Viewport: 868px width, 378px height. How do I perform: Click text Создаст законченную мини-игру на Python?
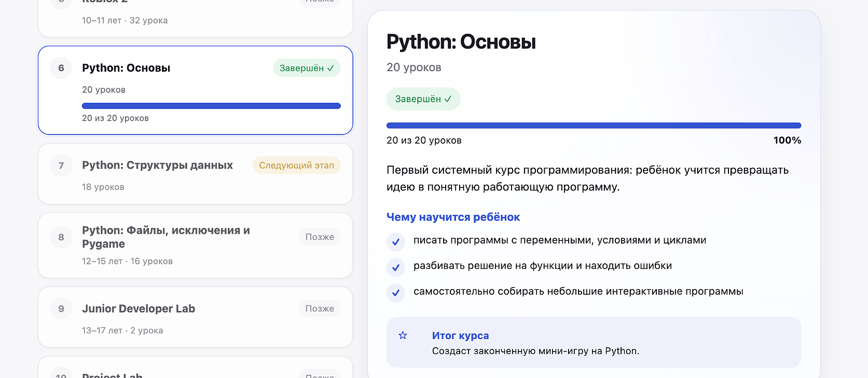coord(535,351)
